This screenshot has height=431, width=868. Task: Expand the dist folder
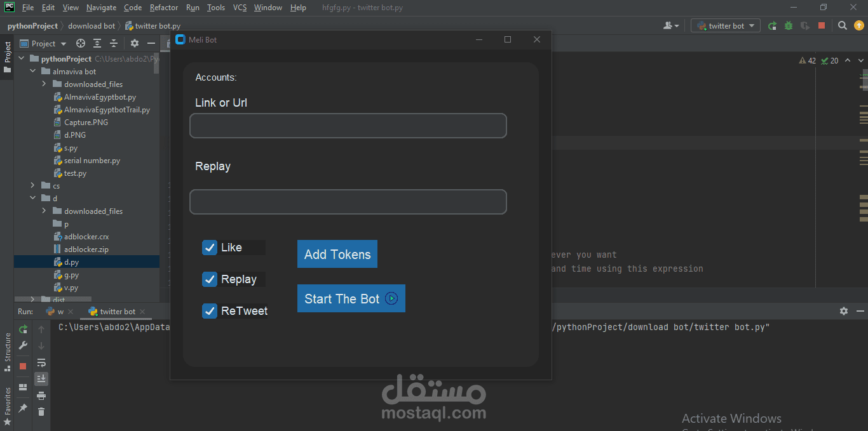(32, 299)
